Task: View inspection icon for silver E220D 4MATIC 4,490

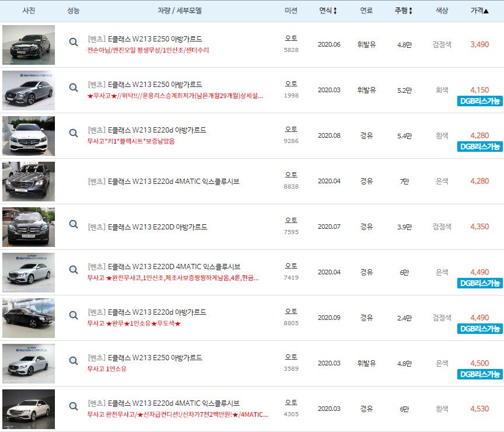Action: [73, 270]
